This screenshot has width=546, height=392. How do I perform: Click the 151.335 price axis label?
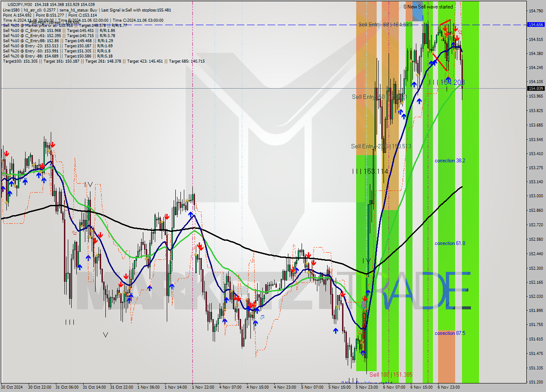click(536, 368)
